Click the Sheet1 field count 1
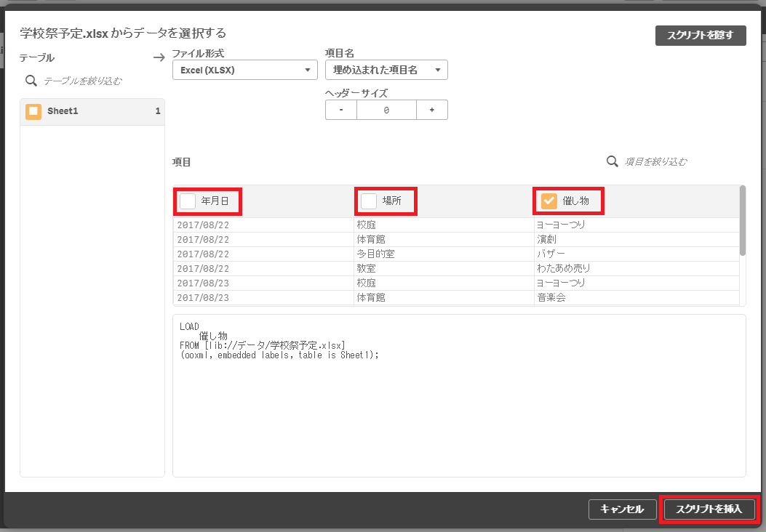The height and width of the screenshot is (532, 766). point(158,111)
